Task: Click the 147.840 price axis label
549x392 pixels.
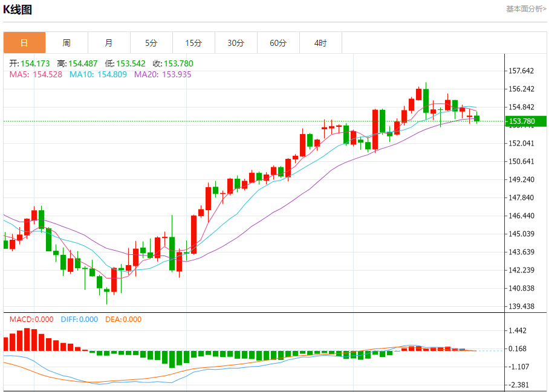Action: 521,198
